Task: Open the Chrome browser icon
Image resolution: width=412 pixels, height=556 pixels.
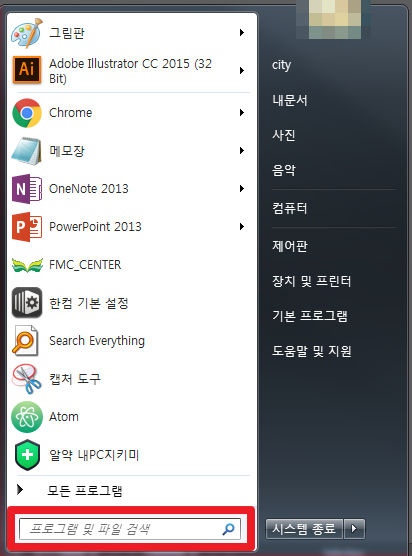Action: tap(27, 113)
